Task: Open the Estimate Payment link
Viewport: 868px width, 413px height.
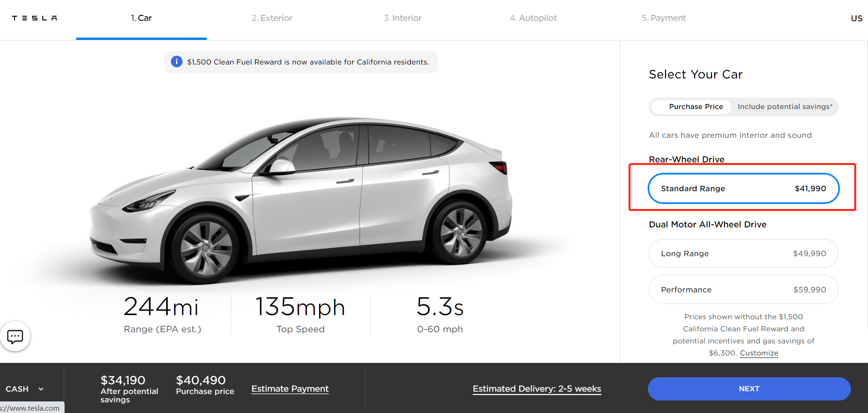Action: [x=290, y=389]
